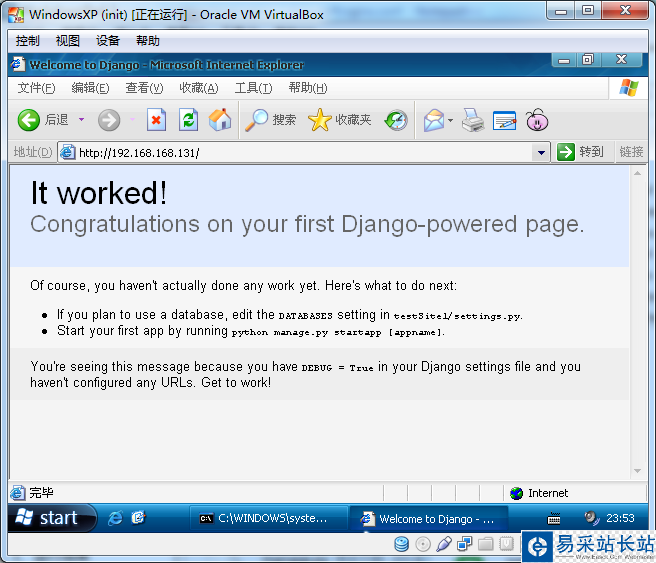Open the Windows XP start menu

click(x=52, y=518)
